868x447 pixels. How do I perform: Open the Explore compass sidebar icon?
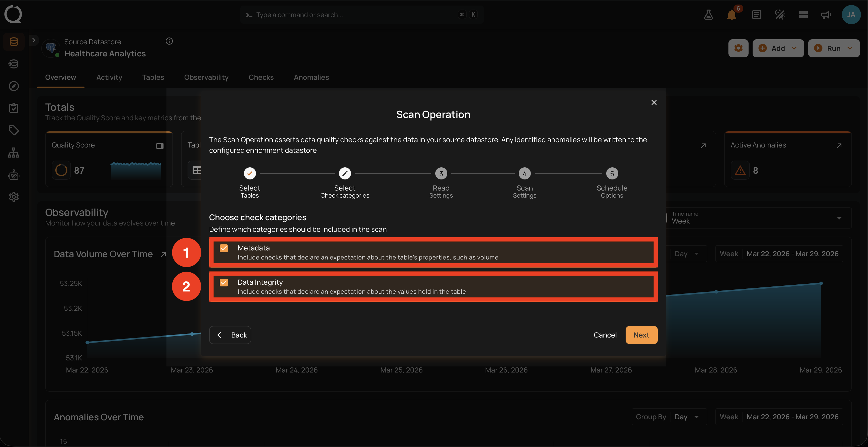tap(14, 86)
